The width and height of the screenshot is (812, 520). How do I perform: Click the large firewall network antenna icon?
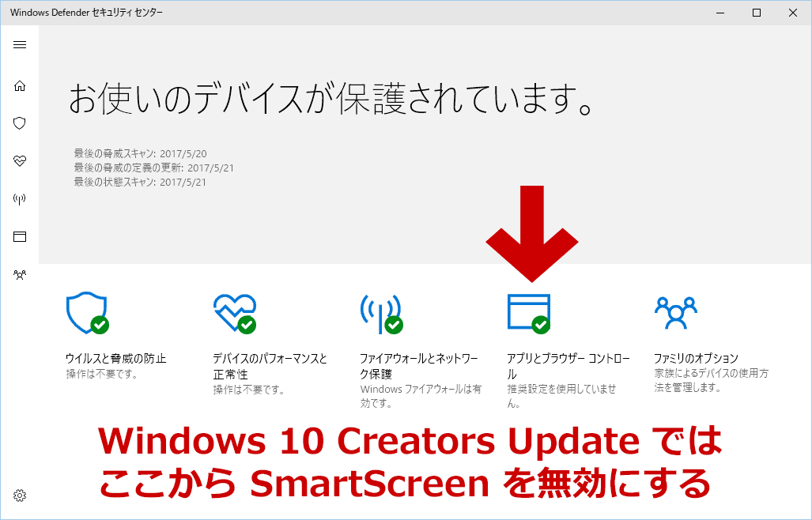click(x=382, y=314)
